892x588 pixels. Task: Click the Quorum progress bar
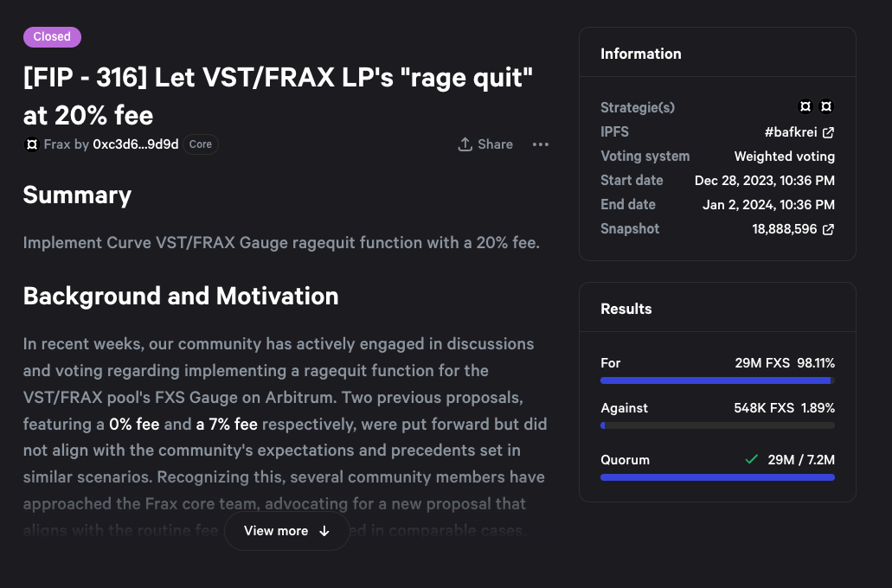[717, 477]
